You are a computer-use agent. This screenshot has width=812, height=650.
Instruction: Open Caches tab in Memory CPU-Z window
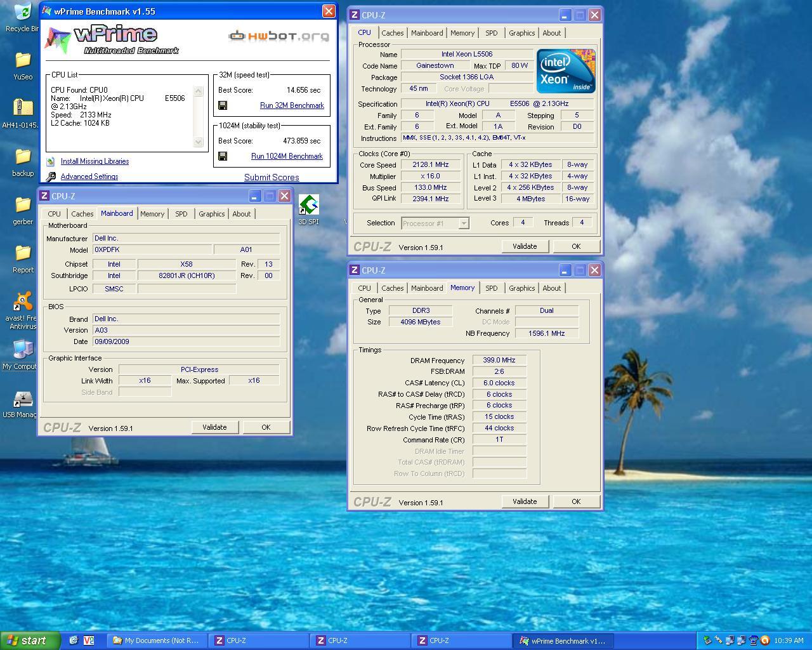click(393, 288)
